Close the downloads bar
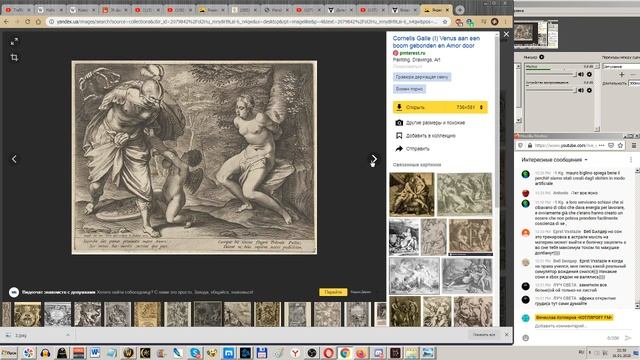 click(x=507, y=335)
